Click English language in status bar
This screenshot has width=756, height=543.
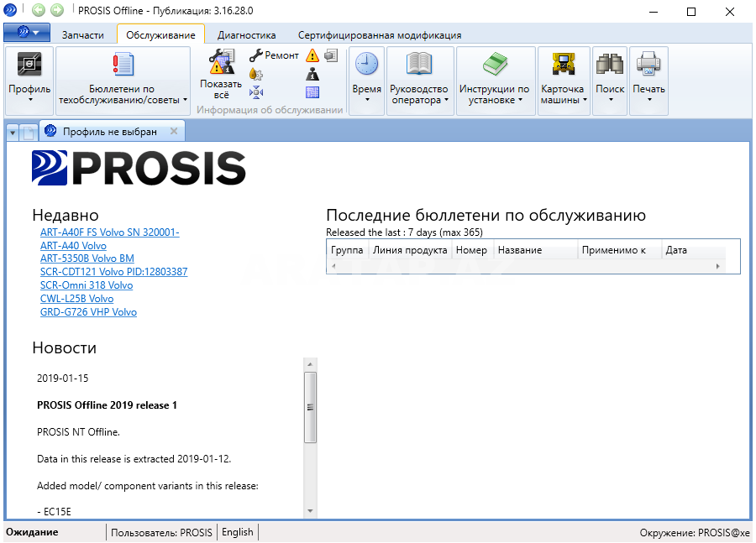click(237, 532)
